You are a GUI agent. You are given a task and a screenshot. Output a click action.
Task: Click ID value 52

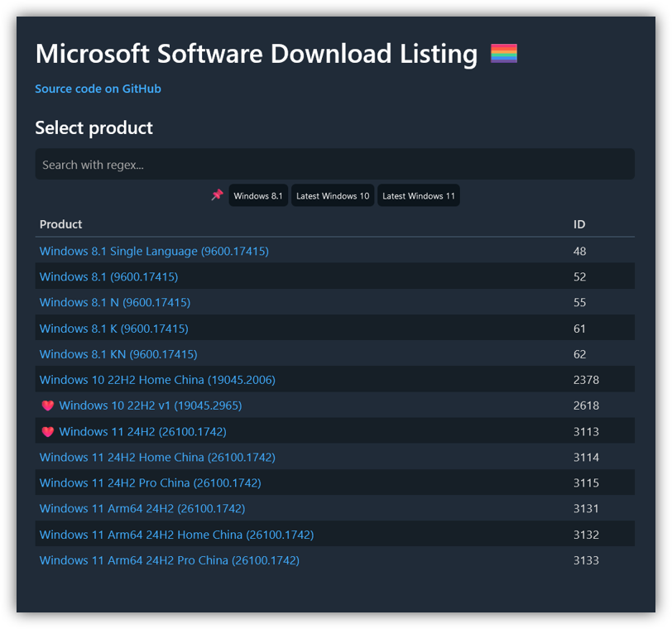click(580, 276)
